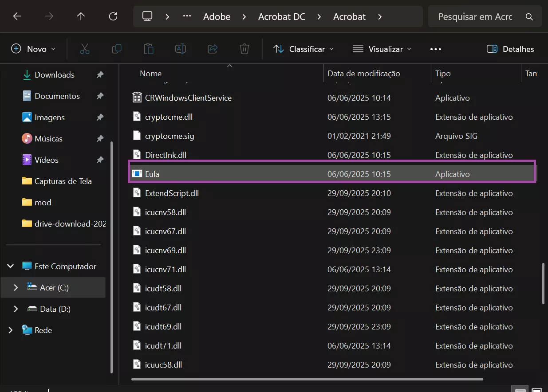Navigate back to previous folder
This screenshot has width=548, height=392.
(x=17, y=17)
